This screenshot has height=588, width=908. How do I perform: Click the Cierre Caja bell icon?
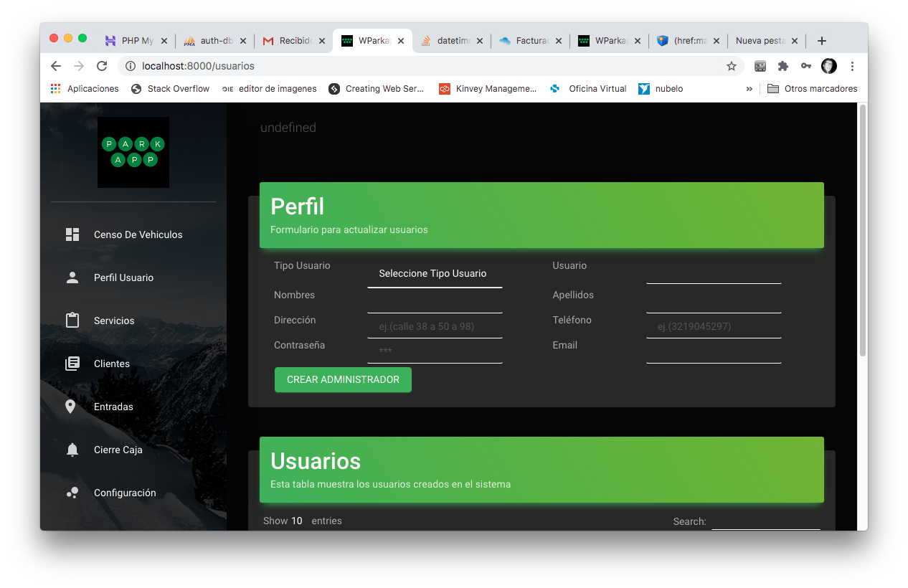click(x=72, y=450)
